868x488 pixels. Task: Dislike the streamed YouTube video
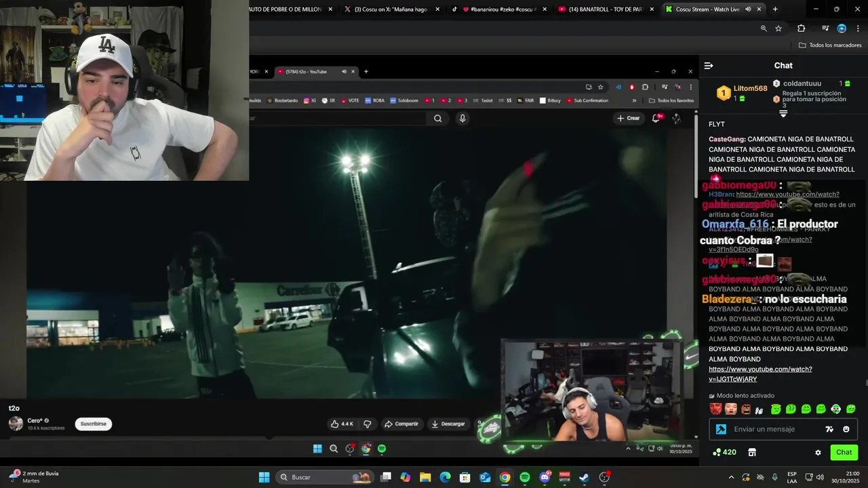click(x=368, y=424)
